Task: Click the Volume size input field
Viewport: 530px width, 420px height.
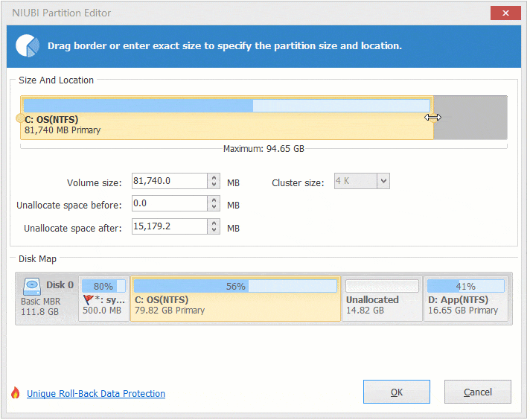Action: 170,181
